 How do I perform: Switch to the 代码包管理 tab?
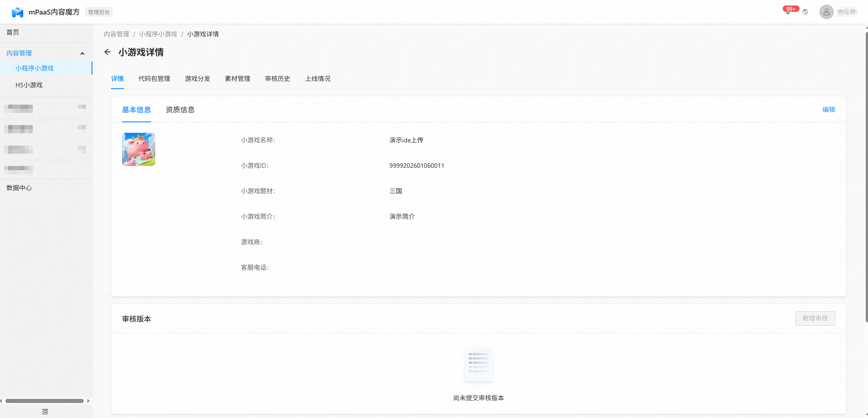154,79
